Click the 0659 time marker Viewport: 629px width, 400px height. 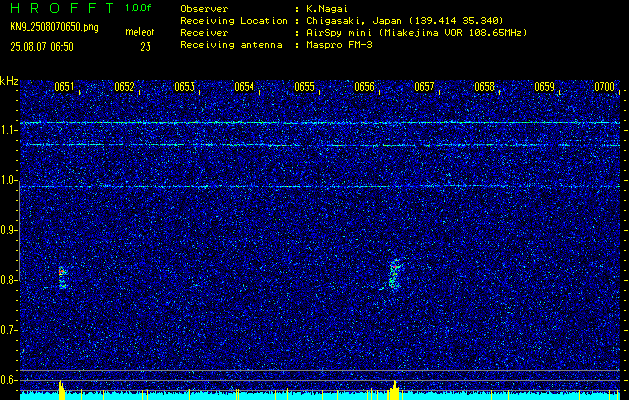[x=544, y=87]
